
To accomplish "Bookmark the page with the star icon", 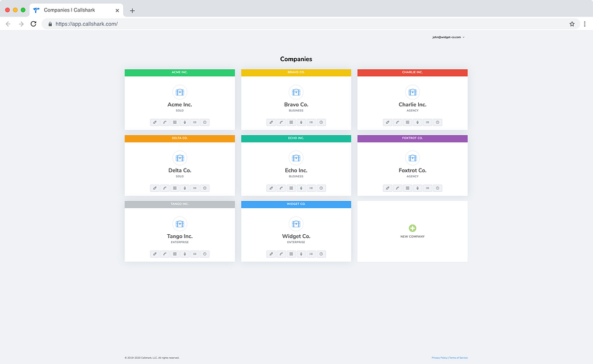I will (x=572, y=24).
